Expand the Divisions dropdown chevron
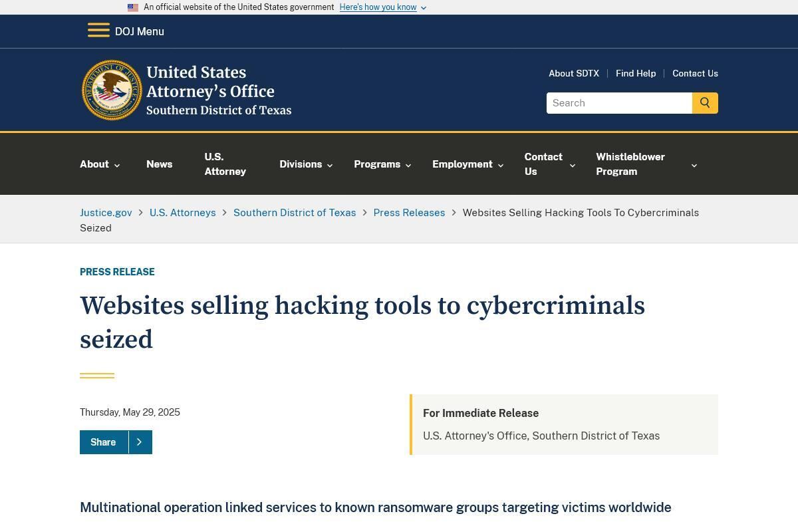The height and width of the screenshot is (532, 798). click(330, 165)
